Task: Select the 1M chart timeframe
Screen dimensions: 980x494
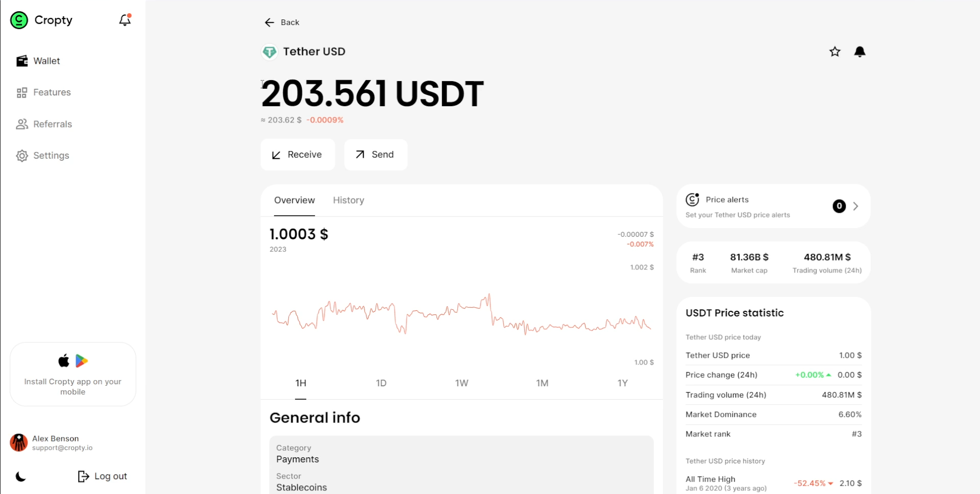Action: pyautogui.click(x=542, y=383)
